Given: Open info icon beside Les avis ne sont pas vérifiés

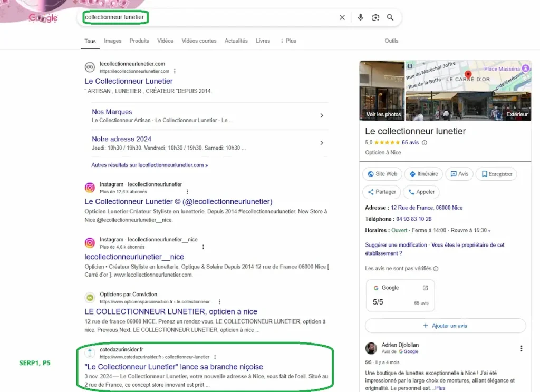Looking at the screenshot, I should 436,269.
